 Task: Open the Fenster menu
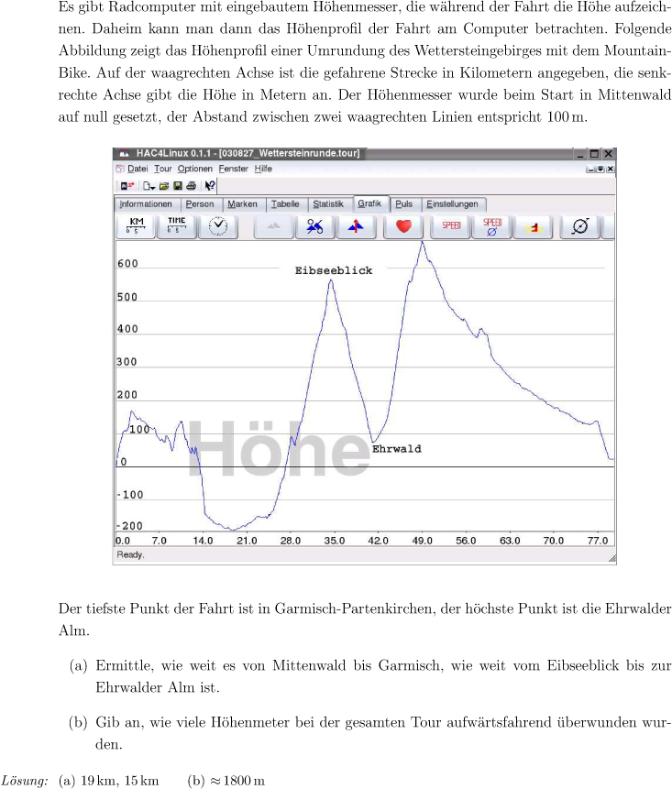233,169
